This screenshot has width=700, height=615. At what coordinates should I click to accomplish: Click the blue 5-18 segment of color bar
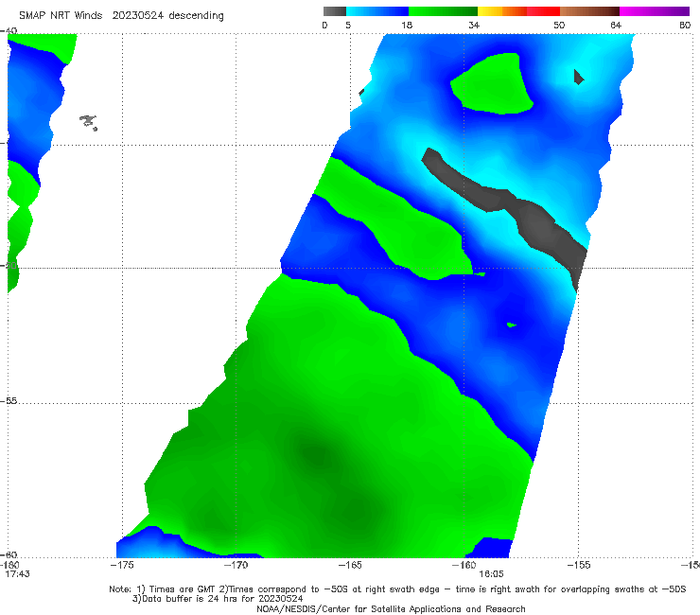click(x=377, y=11)
